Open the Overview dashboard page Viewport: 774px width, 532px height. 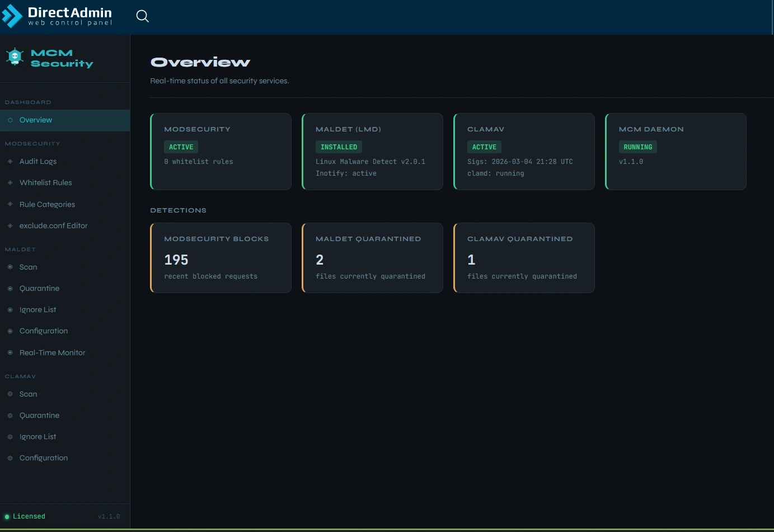65,120
